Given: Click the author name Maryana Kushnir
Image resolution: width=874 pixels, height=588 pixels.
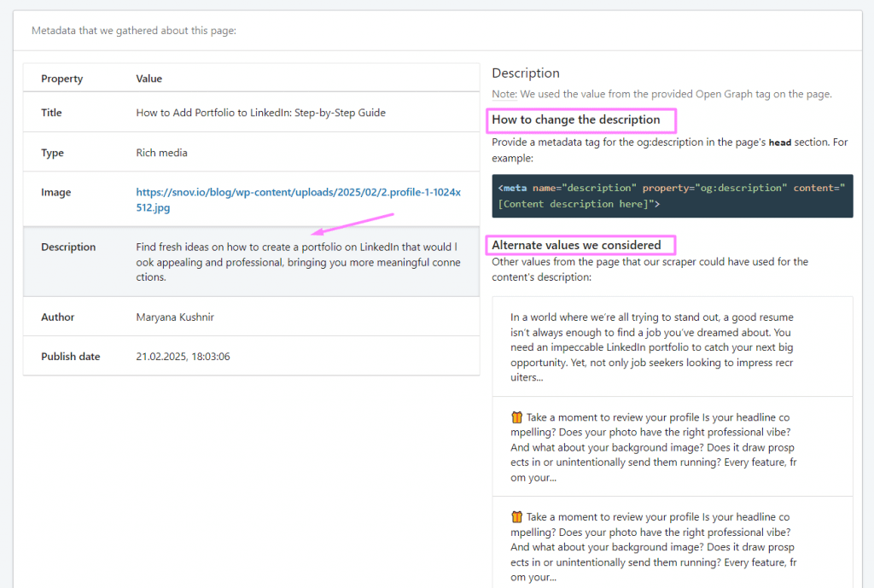Looking at the screenshot, I should click(177, 316).
